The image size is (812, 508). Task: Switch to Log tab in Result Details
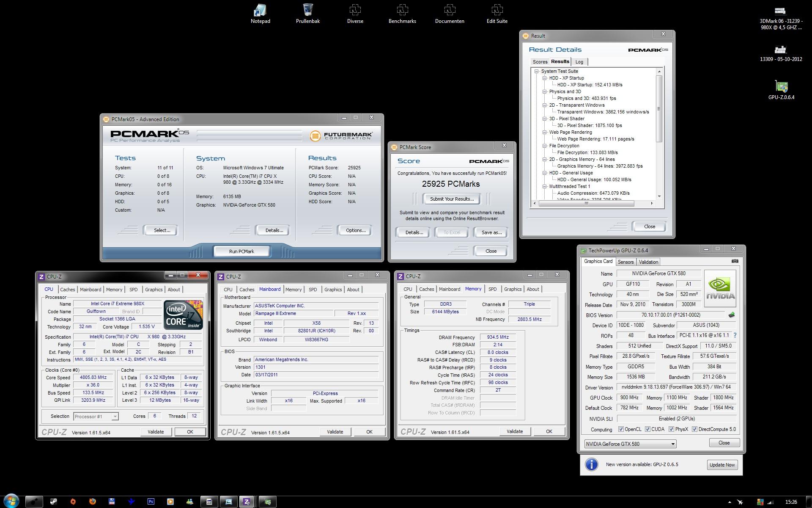(x=579, y=62)
